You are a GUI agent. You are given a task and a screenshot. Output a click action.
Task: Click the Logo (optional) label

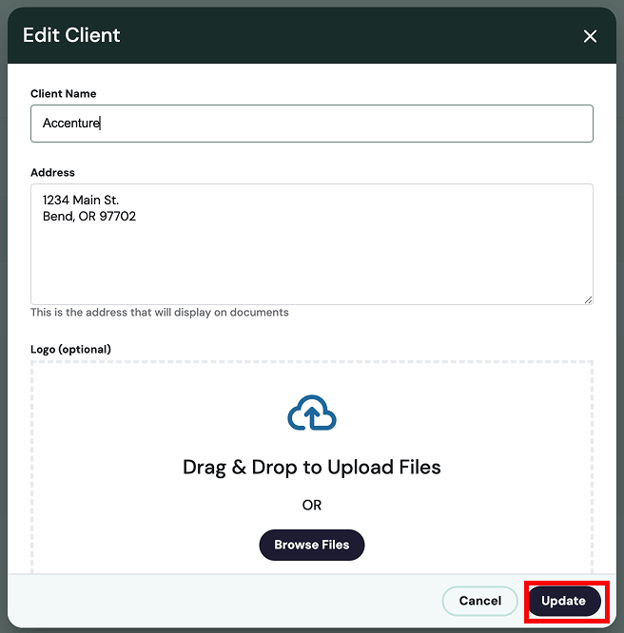(71, 349)
